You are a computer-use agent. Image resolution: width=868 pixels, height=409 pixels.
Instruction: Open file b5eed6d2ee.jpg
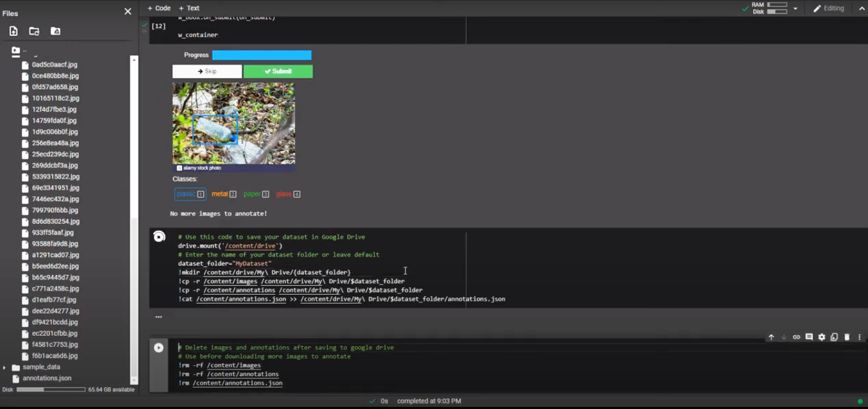(55, 267)
